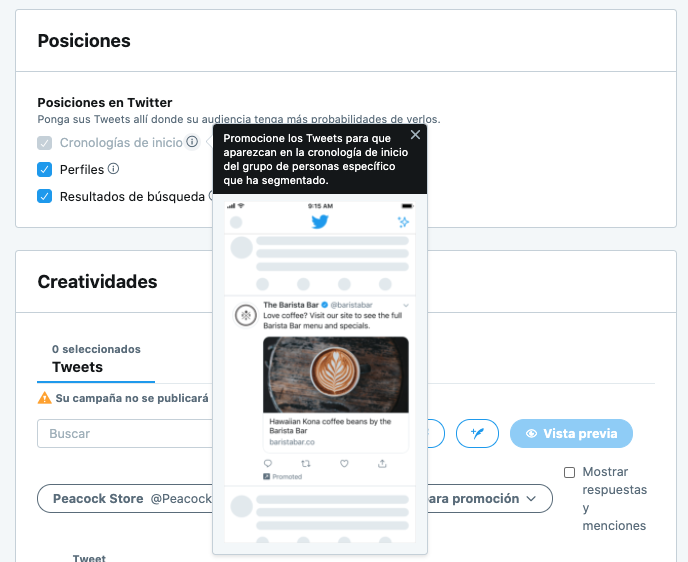Click the warning triangle icon by campaign notice
The height and width of the screenshot is (562, 688).
(x=44, y=398)
